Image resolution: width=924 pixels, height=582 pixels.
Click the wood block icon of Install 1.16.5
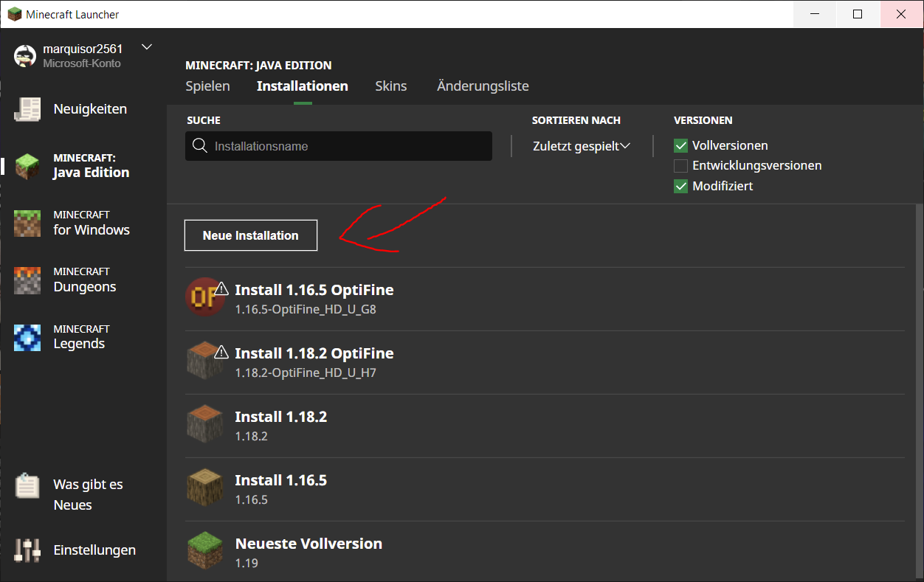click(204, 488)
